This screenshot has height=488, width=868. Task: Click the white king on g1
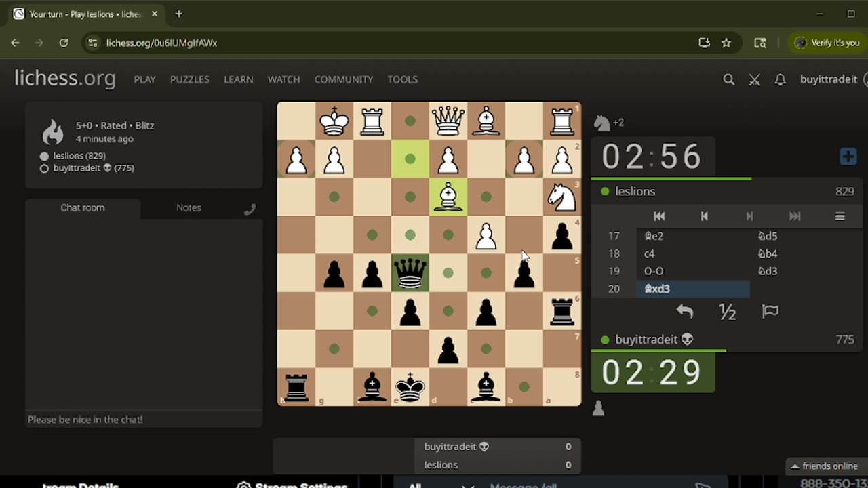tap(334, 121)
